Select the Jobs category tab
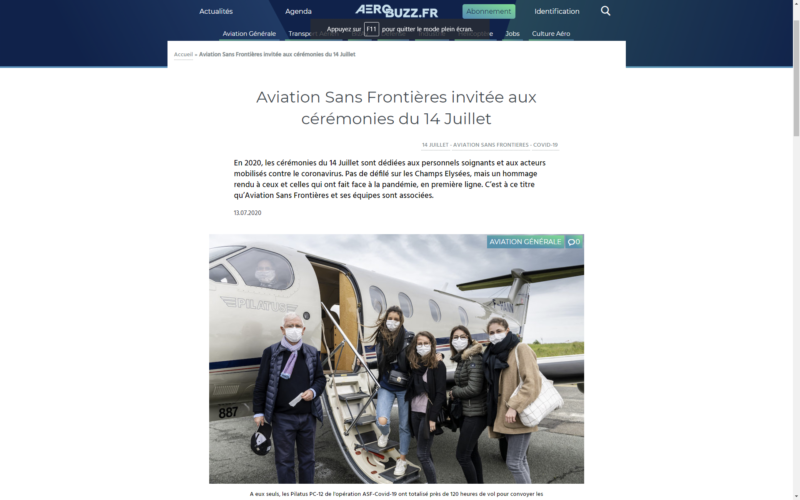The width and height of the screenshot is (800, 500). pos(512,34)
